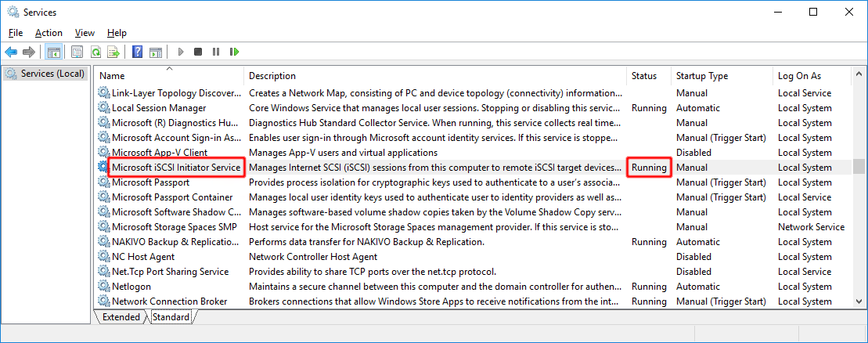Click the Restart Service toolbar button
868x343 pixels.
click(234, 52)
